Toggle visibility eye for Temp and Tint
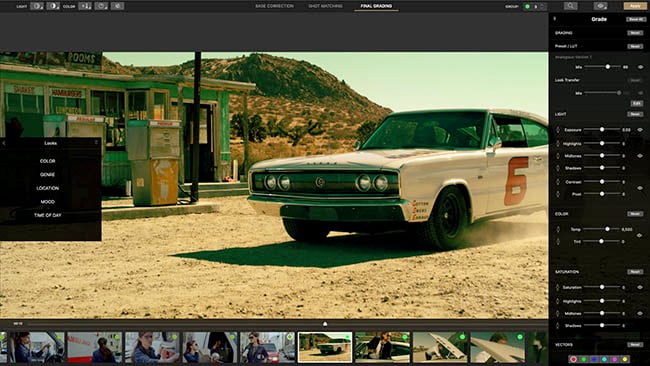This screenshot has height=366, width=650. point(640,235)
